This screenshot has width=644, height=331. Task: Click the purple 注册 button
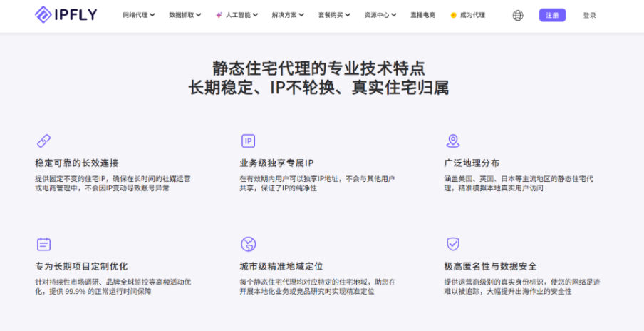click(x=552, y=15)
